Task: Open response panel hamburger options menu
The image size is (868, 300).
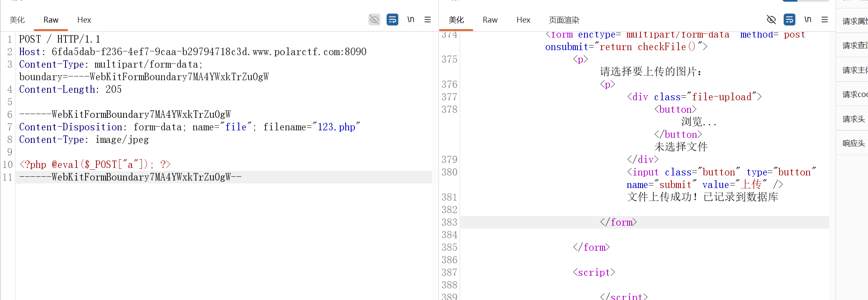Action: [x=825, y=20]
